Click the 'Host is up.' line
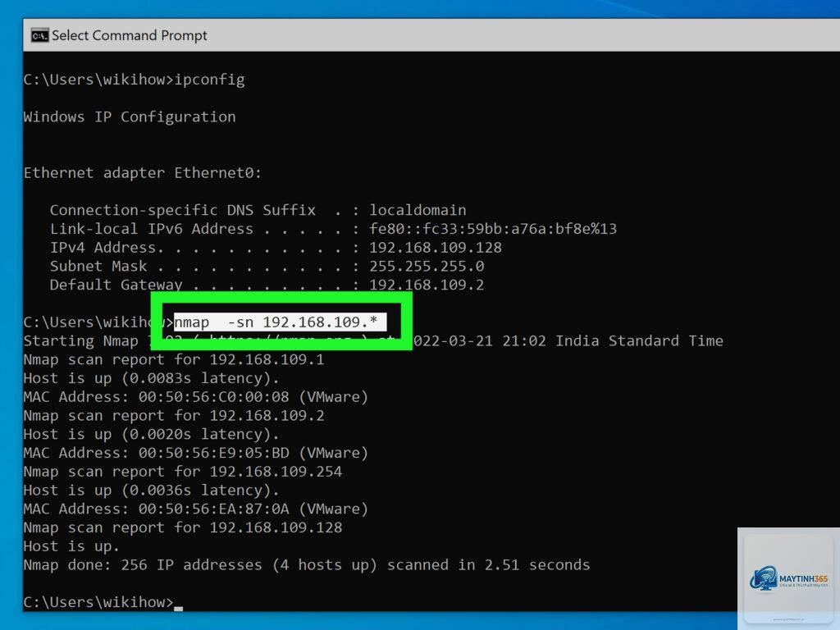Screen dimensions: 840x630 pyautogui.click(x=71, y=546)
